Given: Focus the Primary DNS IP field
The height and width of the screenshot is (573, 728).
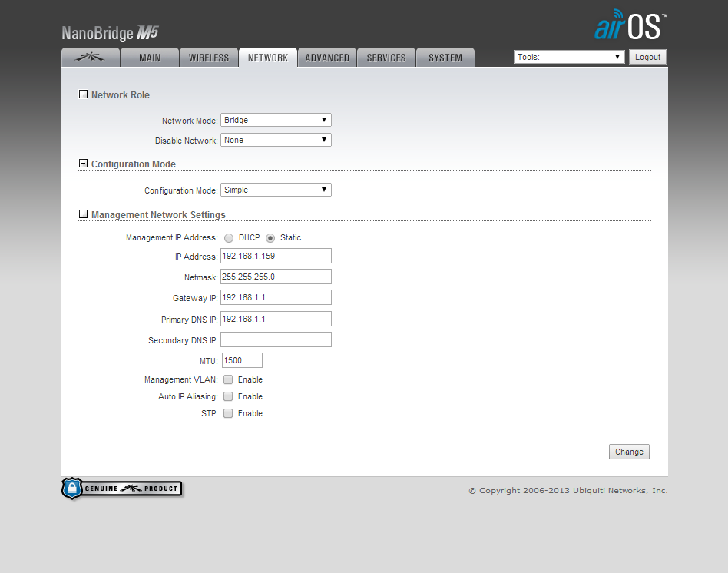Looking at the screenshot, I should (276, 319).
